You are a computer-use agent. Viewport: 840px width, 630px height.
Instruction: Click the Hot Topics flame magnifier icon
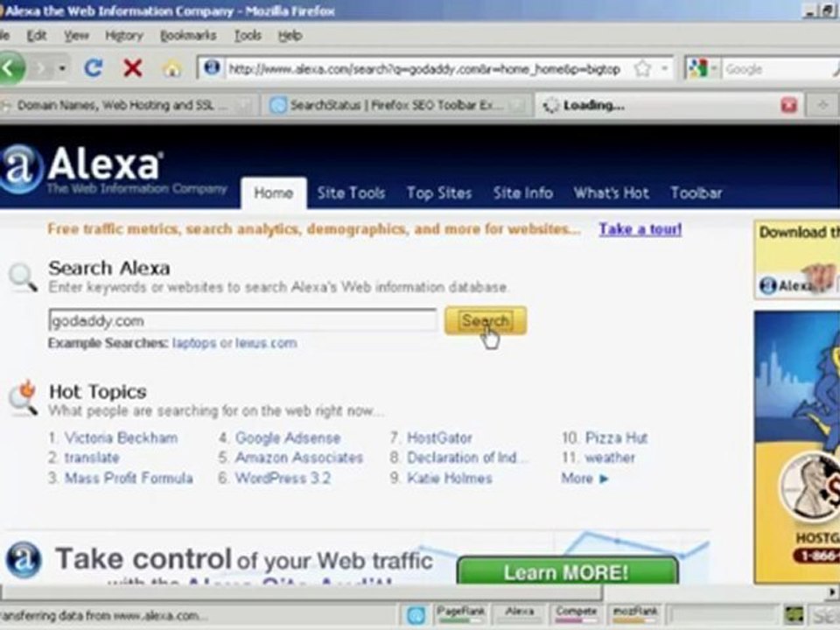[x=24, y=399]
